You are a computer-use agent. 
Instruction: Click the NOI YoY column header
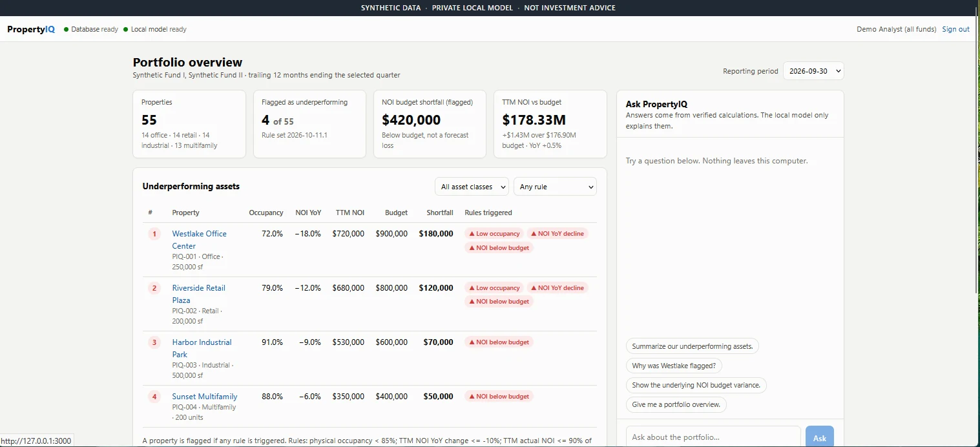(308, 213)
